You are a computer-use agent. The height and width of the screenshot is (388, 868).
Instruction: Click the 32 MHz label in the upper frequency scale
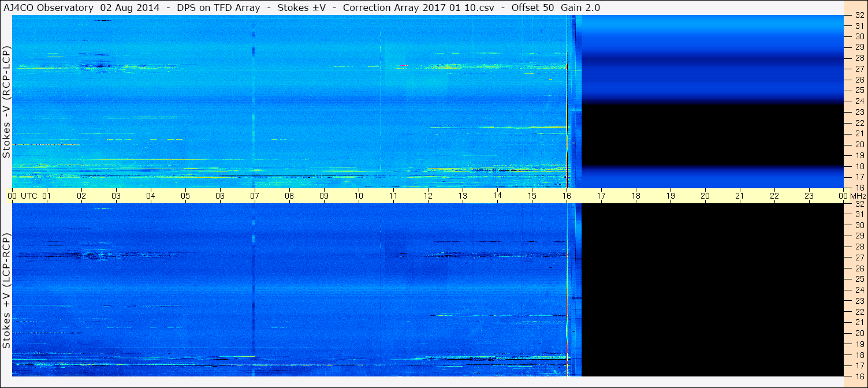[x=859, y=16]
